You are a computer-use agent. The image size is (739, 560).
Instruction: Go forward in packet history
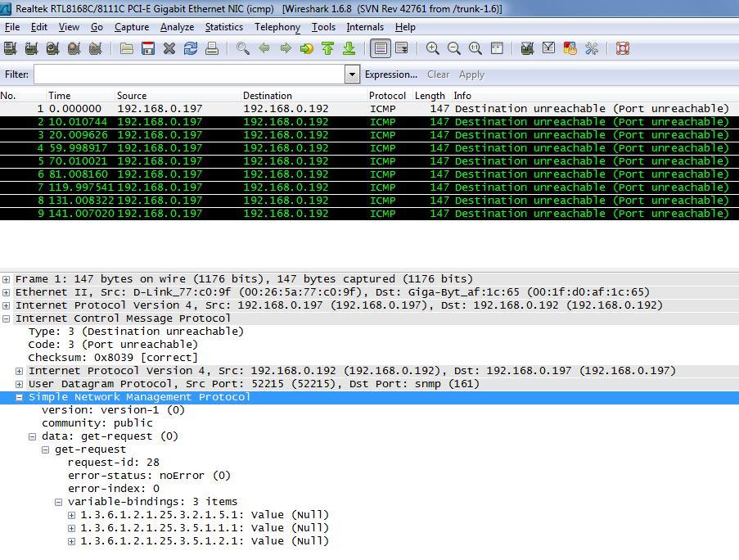(x=286, y=48)
